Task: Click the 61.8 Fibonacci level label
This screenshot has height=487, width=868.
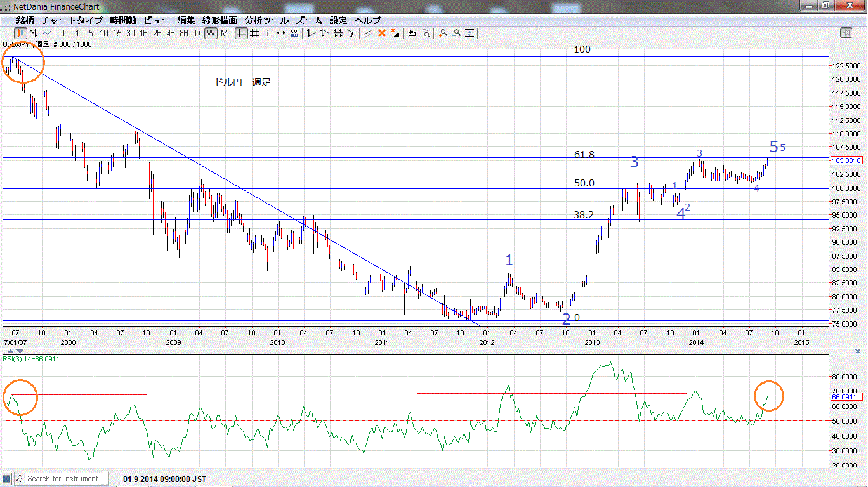Action: [584, 155]
